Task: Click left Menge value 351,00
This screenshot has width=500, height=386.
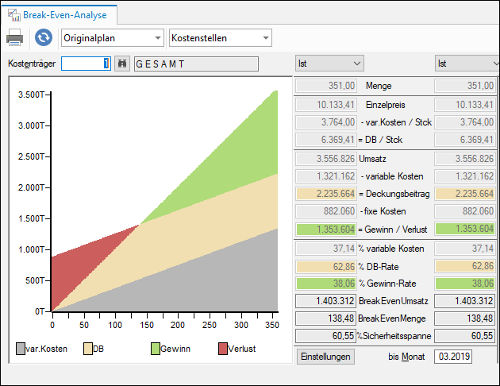Action: (x=326, y=86)
